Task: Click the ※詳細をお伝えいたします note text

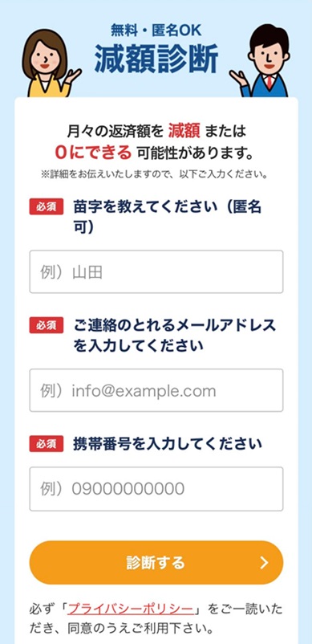Action: (155, 175)
